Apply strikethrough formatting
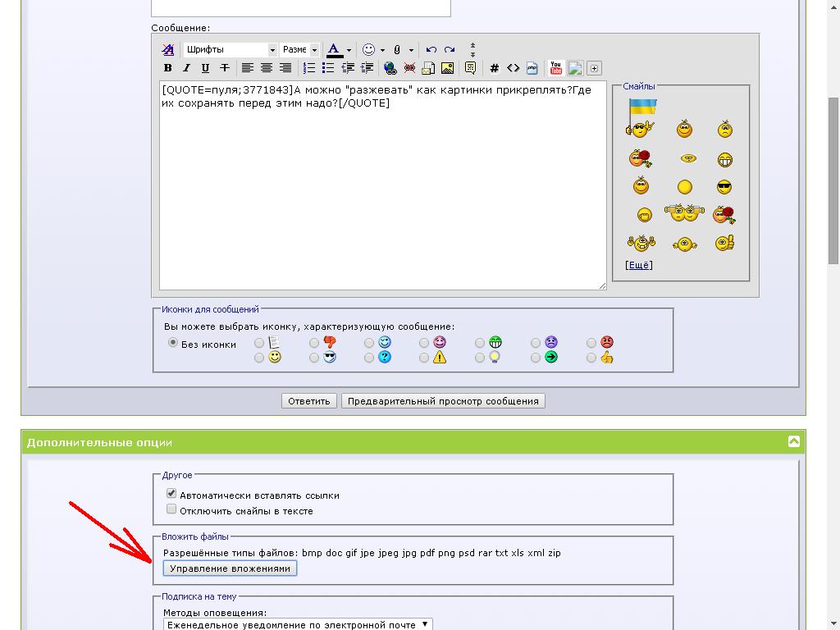 (x=225, y=68)
